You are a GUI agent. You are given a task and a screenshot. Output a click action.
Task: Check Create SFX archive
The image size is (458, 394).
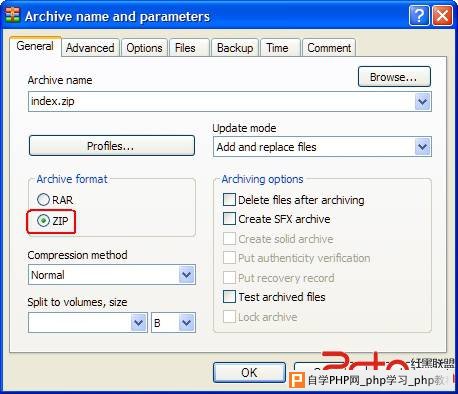[x=277, y=219]
